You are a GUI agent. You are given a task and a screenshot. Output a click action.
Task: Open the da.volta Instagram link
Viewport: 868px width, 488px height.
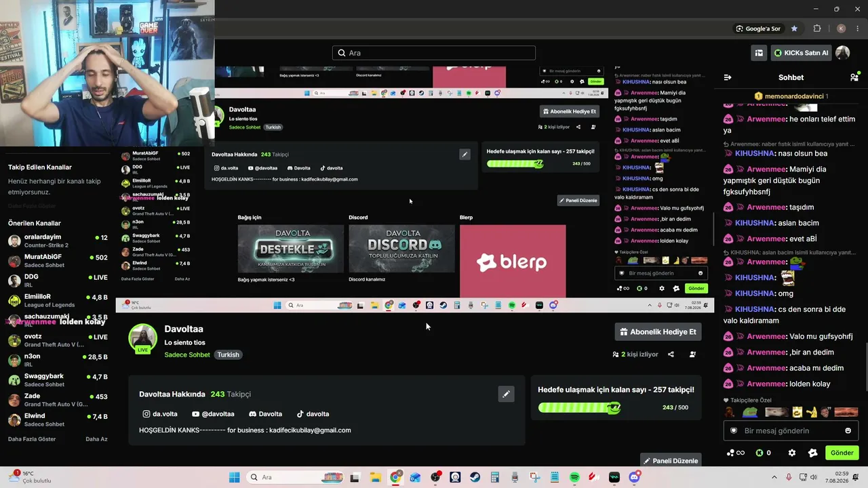(160, 413)
